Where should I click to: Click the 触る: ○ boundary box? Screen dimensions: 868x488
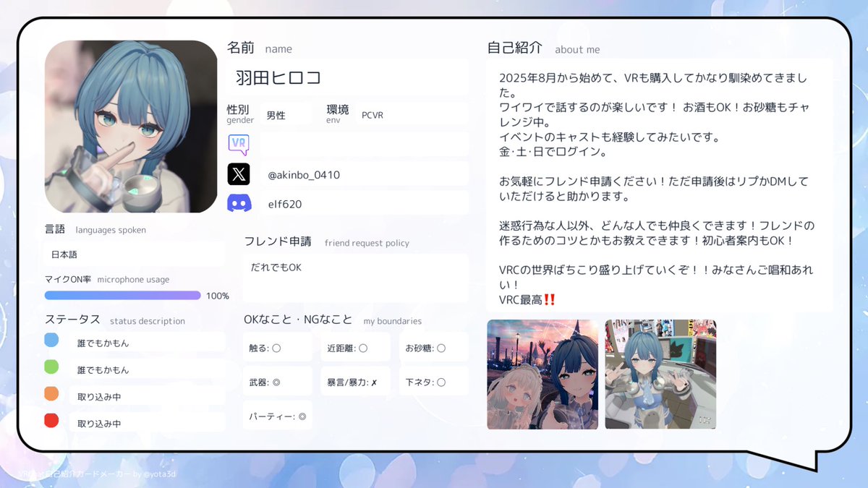tap(278, 347)
